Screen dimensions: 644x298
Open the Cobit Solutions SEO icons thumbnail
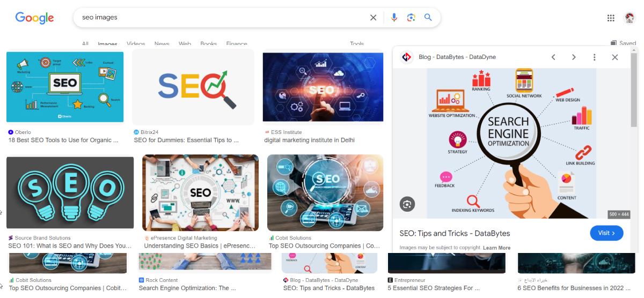(x=325, y=193)
